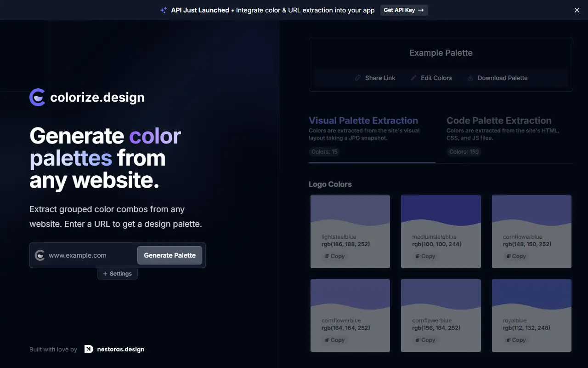Viewport: 588px width, 368px height.
Task: Copy the mediumslateblue rgb(100, 100, 244) color
Action: [x=425, y=256]
